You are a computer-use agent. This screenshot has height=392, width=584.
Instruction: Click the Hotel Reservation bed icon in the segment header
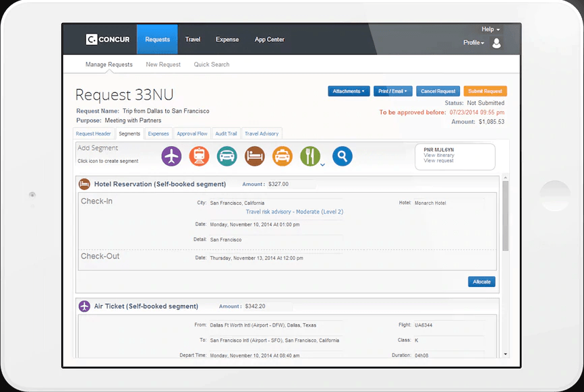point(84,184)
